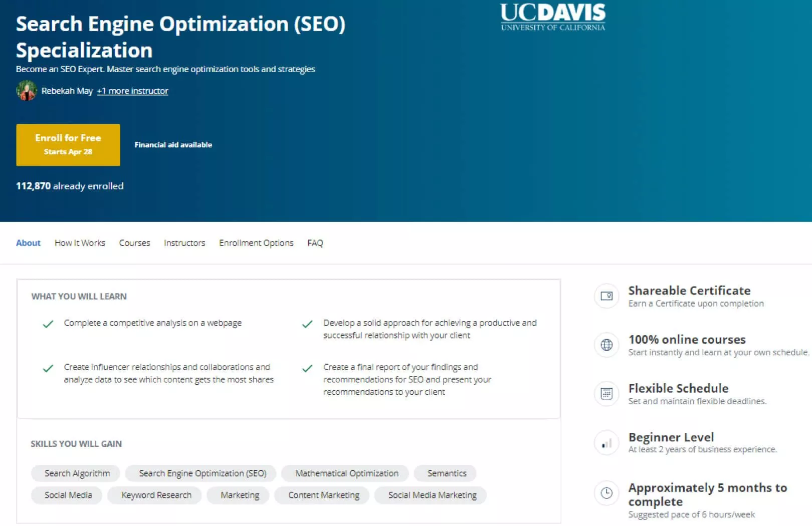The image size is (812, 526).
Task: Select the Keyword Research skill tag
Action: pyautogui.click(x=156, y=495)
